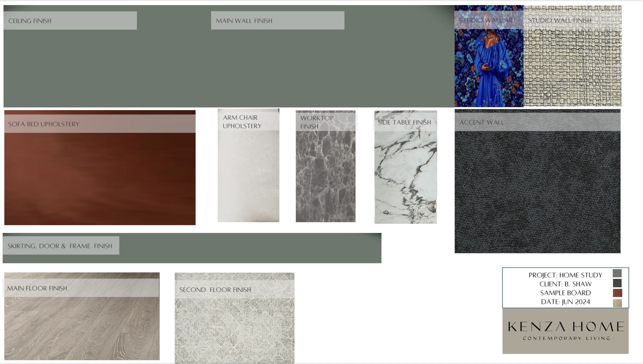Click the Client: B. Shaw text line
This screenshot has width=643, height=364.
coord(565,284)
